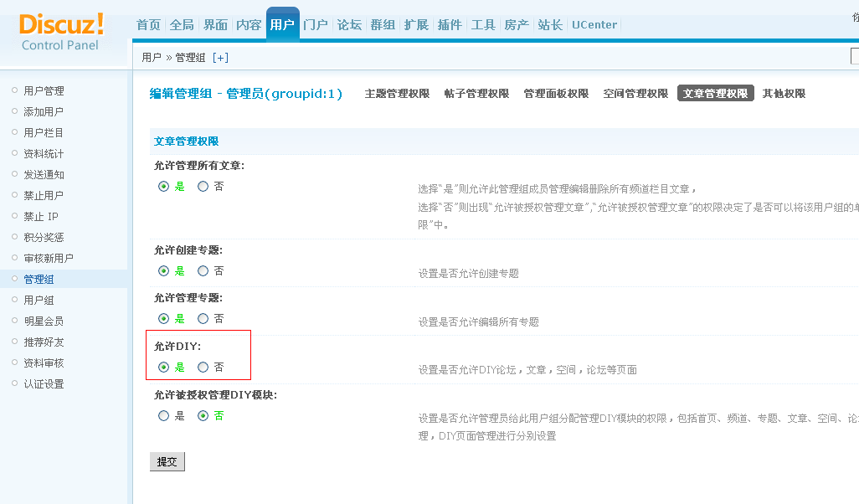
Task: Select 是 for 允许管理专题
Action: tap(163, 319)
